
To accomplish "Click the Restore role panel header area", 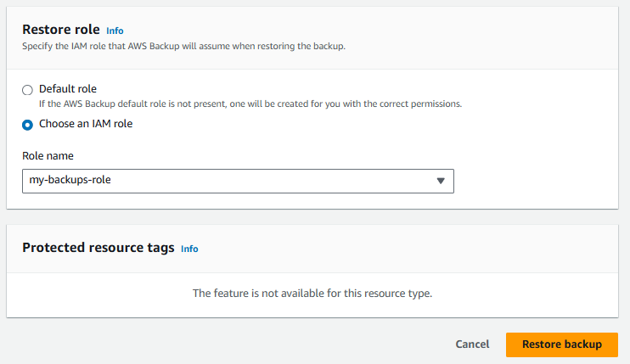I will click(x=442, y=38).
